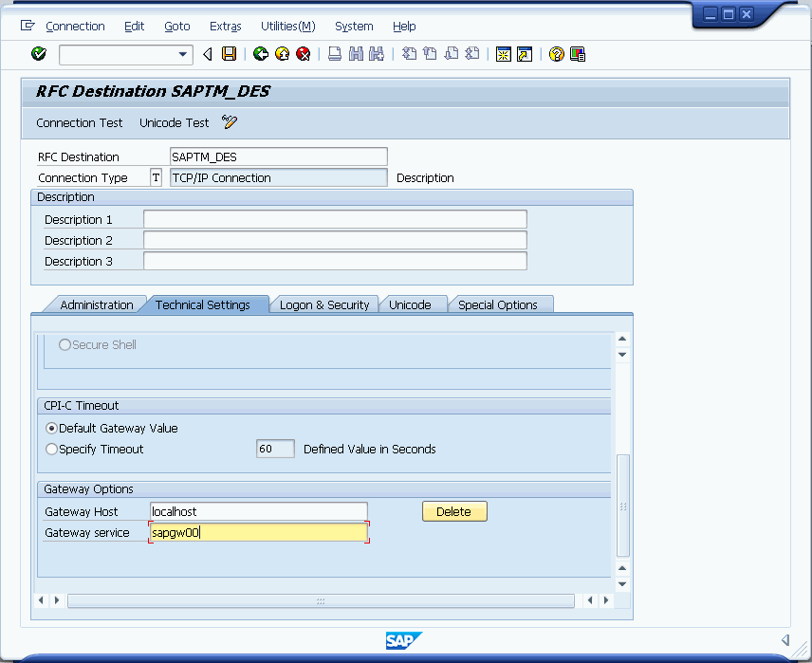Click the Connection Test button

pos(80,122)
